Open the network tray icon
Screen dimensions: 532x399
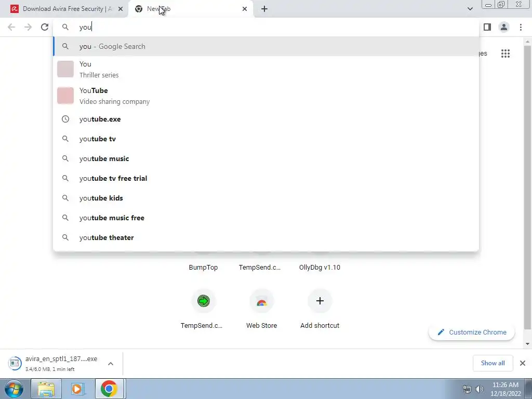pos(467,389)
